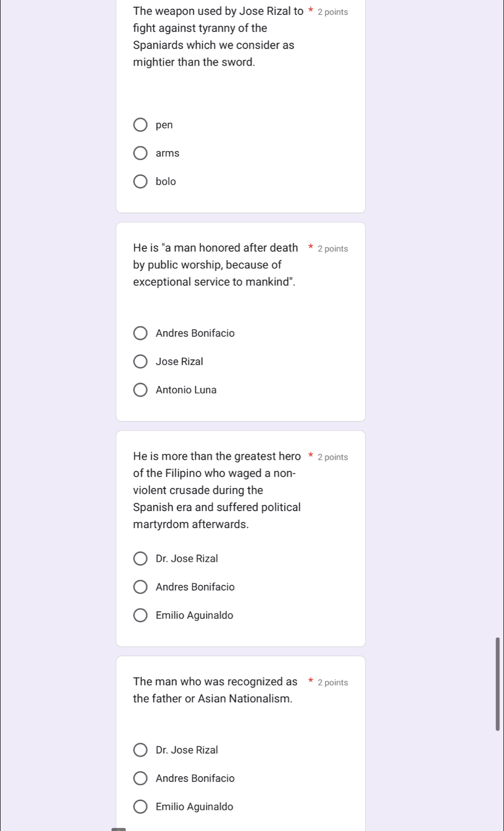504x831 pixels.
Task: Click the 'pen' option label text
Action: coord(164,125)
